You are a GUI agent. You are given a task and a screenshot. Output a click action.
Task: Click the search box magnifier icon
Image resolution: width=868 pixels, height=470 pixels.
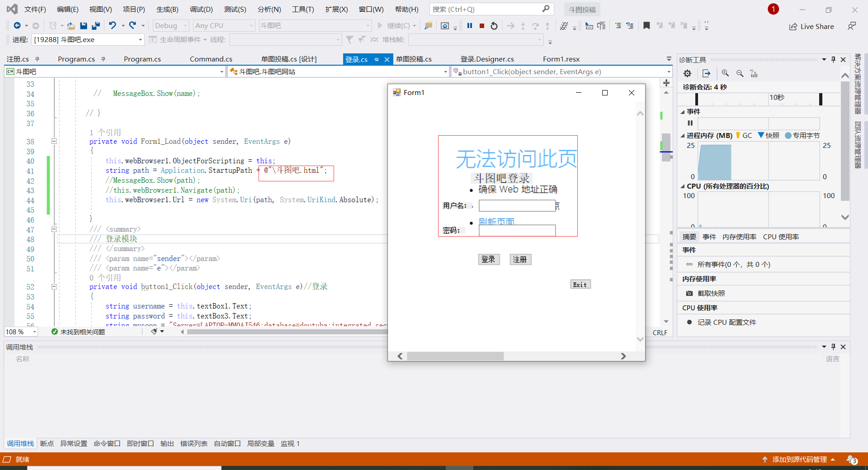[546, 9]
